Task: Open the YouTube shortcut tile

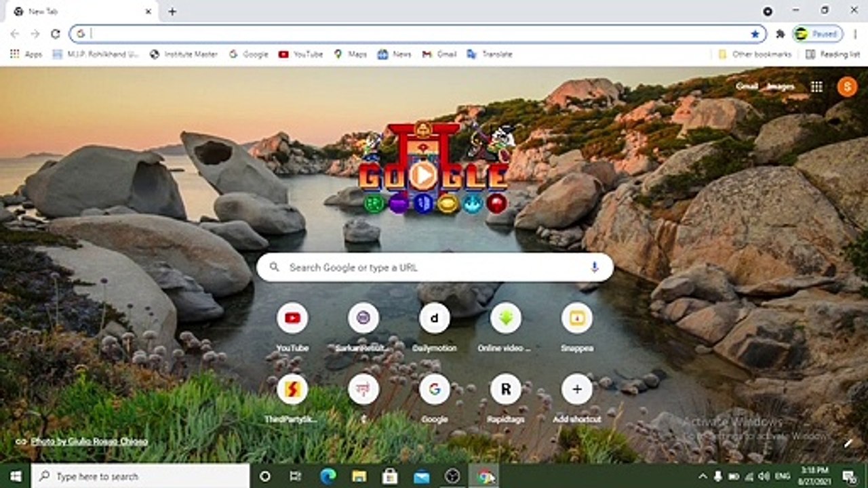Action: click(292, 327)
